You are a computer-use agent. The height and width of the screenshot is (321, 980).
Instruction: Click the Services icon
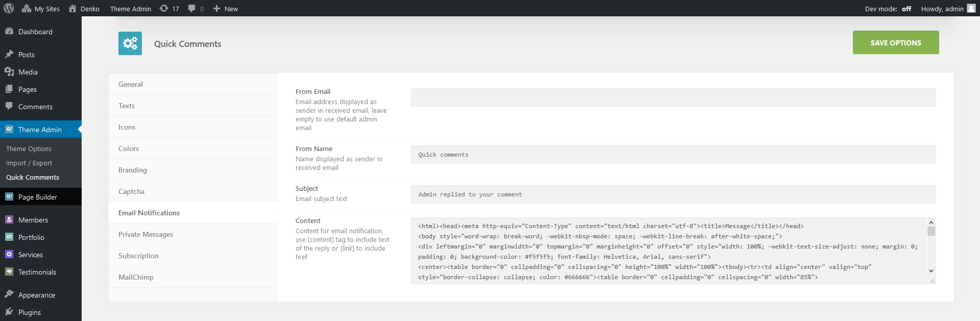click(x=9, y=254)
